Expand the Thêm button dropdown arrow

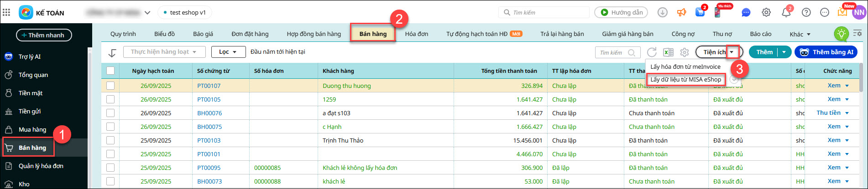[x=784, y=52]
